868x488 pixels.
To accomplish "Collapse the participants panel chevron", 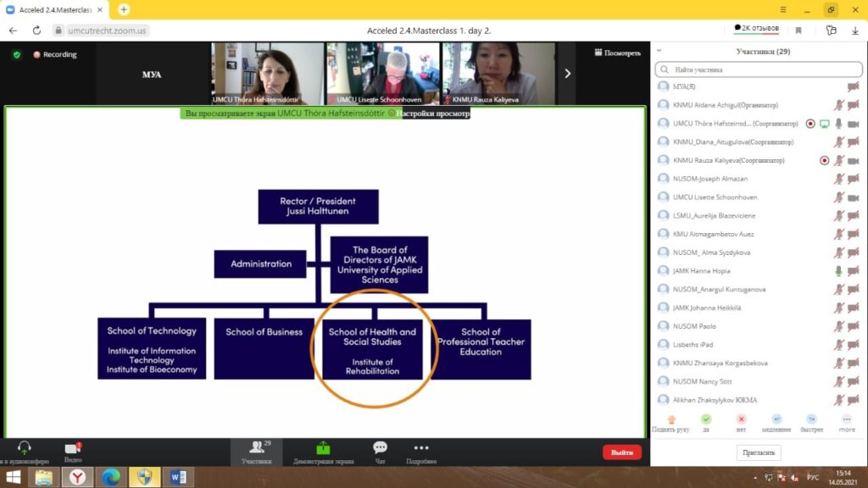I will [659, 51].
